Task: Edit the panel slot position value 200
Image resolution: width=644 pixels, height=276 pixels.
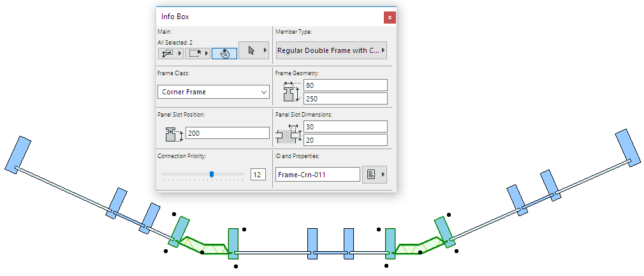Action: [x=228, y=133]
